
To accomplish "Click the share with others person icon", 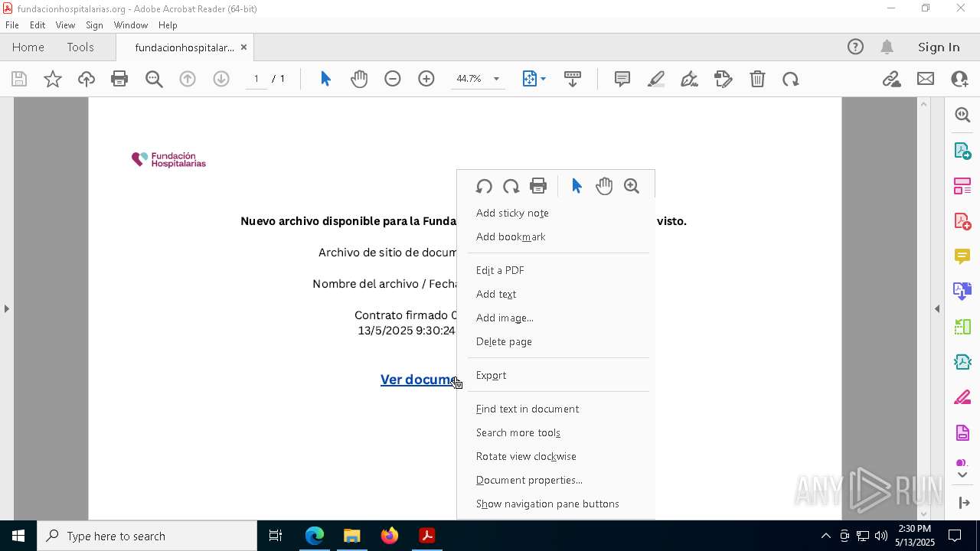I will click(x=959, y=79).
